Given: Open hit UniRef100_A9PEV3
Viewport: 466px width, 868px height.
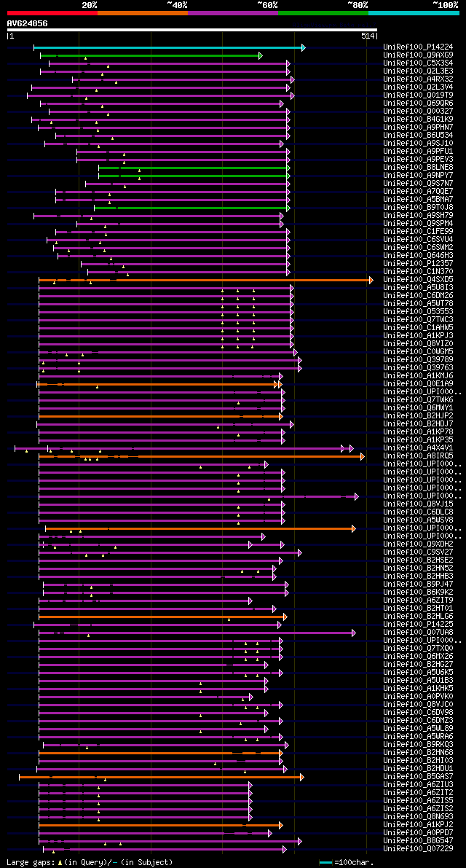Looking at the screenshot, I should click(418, 160).
